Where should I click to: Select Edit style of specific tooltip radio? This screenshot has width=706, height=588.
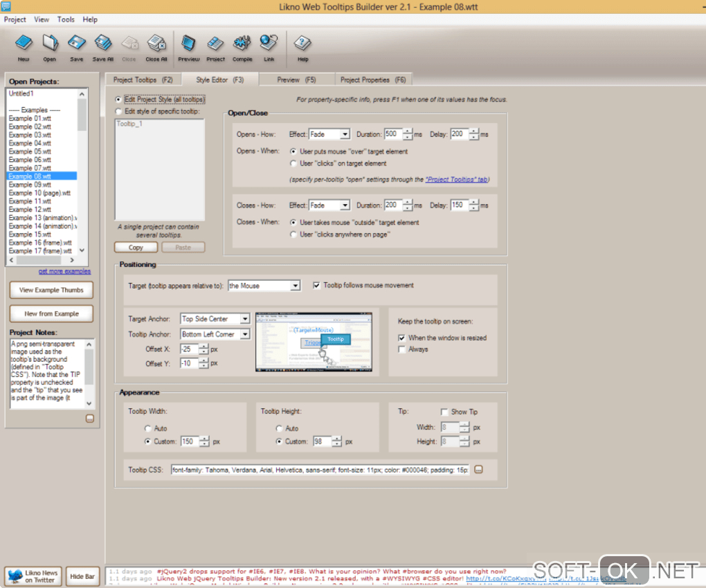[118, 111]
